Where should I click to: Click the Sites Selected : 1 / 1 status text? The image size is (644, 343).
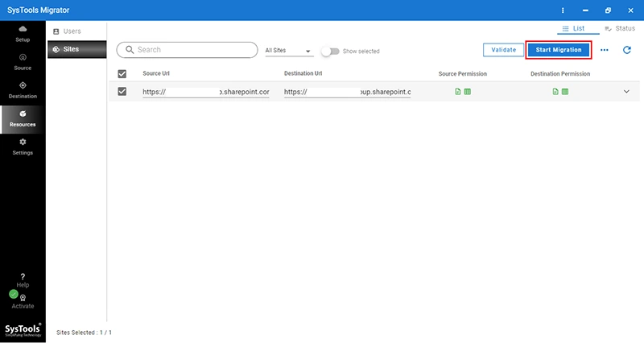coord(85,333)
